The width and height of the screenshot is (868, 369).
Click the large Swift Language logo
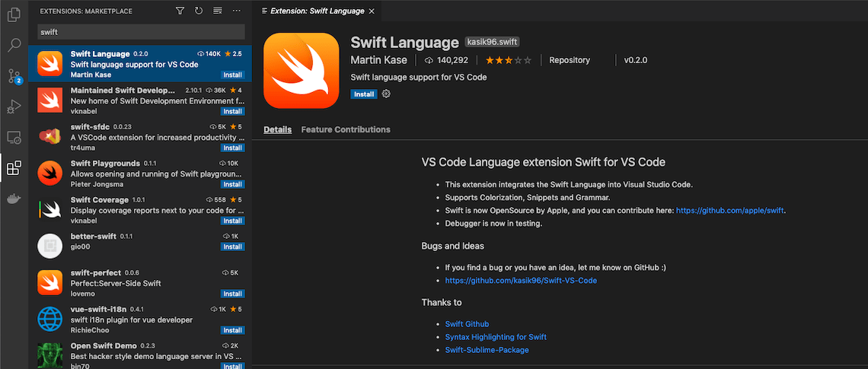(x=302, y=71)
